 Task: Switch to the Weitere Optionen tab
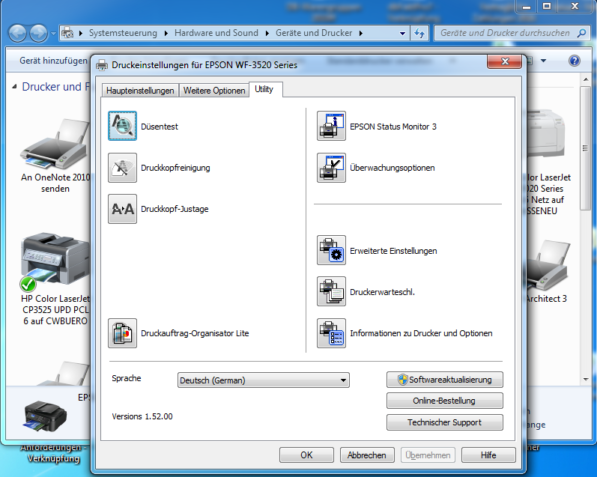click(x=214, y=91)
